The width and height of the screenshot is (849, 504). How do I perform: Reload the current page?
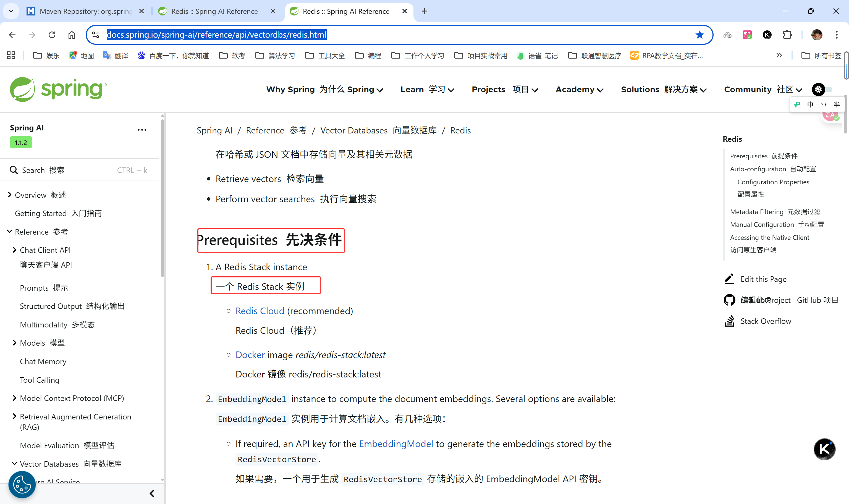click(52, 35)
